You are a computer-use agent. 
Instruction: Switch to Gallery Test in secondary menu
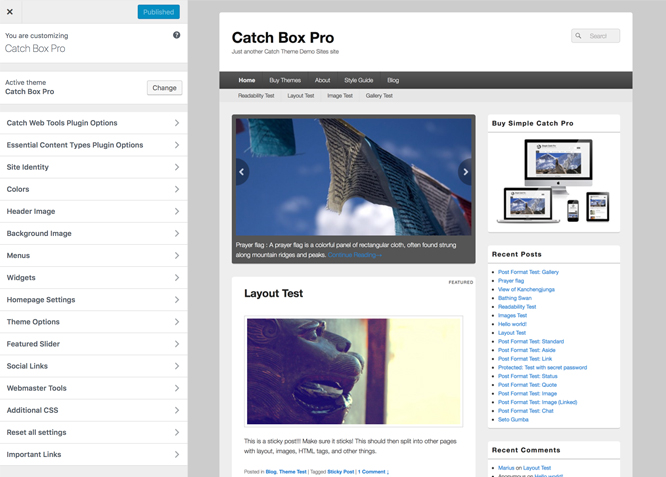(379, 96)
